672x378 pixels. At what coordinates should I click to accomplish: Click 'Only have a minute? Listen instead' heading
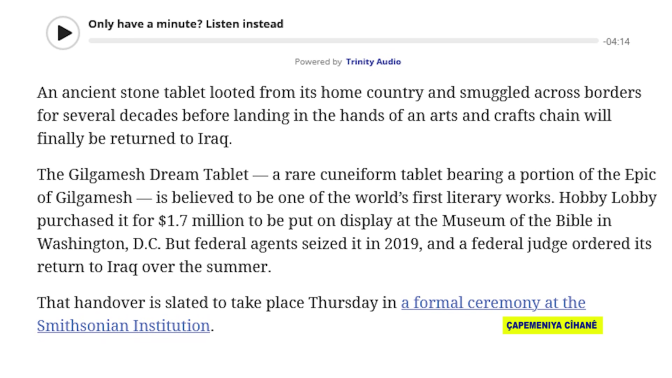(x=186, y=24)
